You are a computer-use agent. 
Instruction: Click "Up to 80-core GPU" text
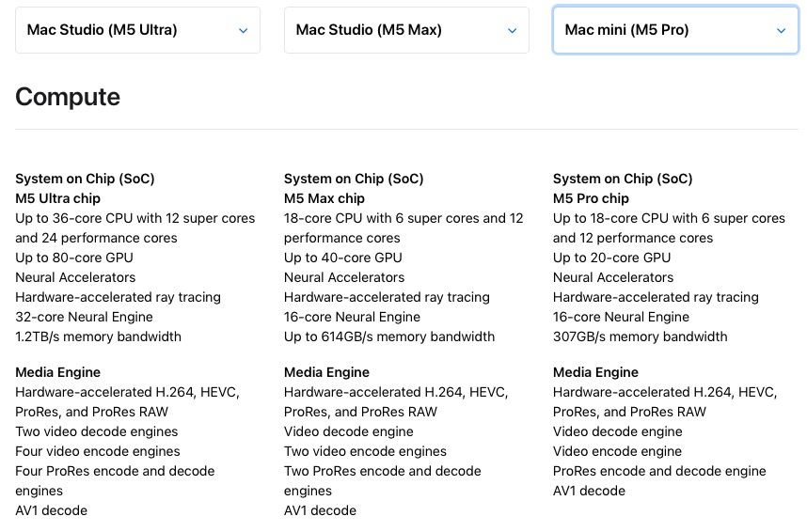[74, 258]
